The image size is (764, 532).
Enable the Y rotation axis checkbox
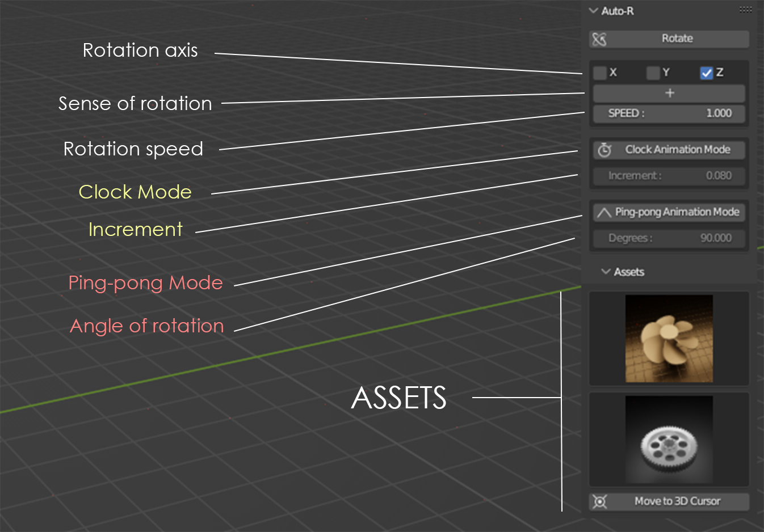(653, 73)
